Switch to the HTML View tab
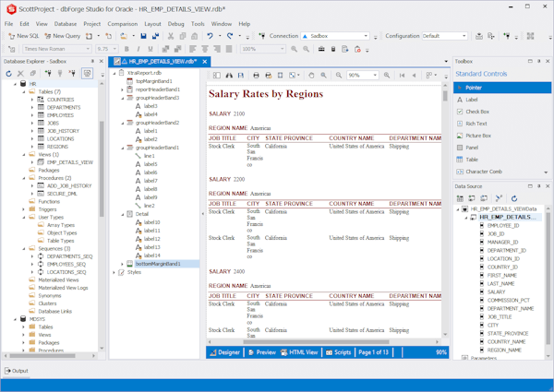 coord(299,352)
